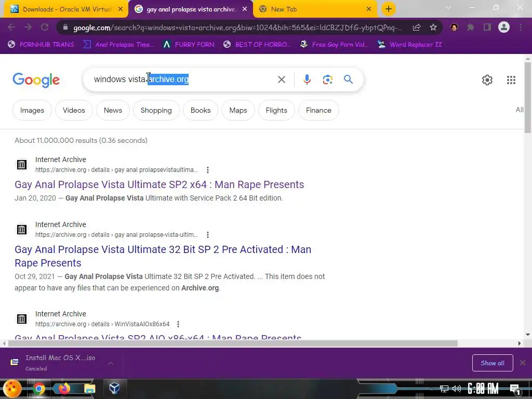The image size is (532, 399).
Task: Open more options for the WinVistaAIOx86x64 result
Action: tap(178, 324)
